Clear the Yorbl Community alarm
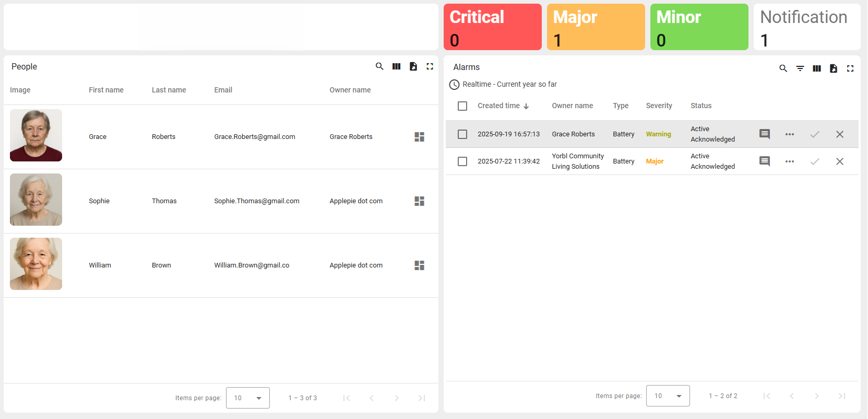Viewport: 868px width, 419px height. coord(839,161)
